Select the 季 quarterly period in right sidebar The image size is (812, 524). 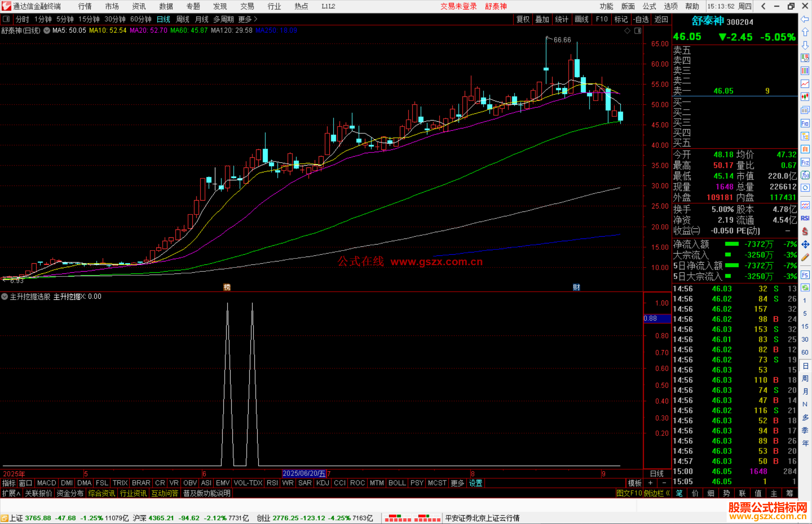(805, 430)
